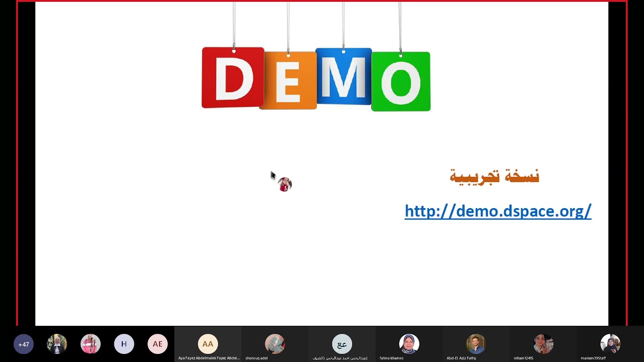Open the http://demo.dspace.org/ link

coord(498,211)
